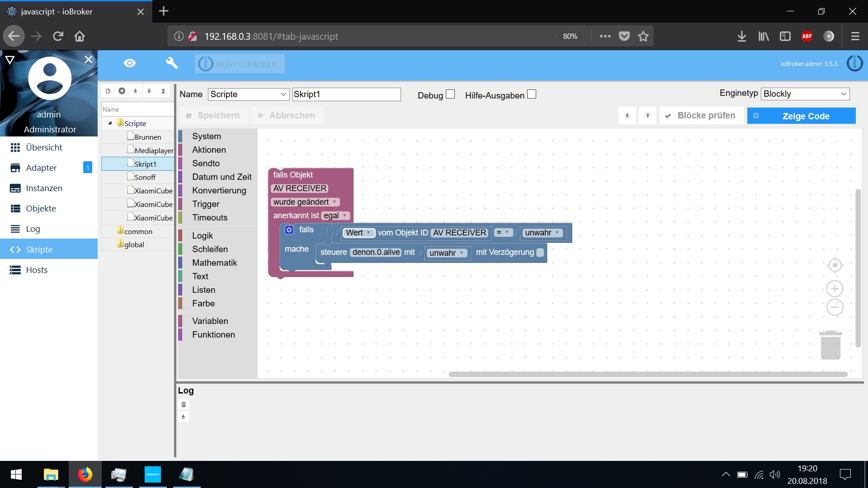
Task: Open the Wert dropdown in the condition block
Action: [359, 233]
